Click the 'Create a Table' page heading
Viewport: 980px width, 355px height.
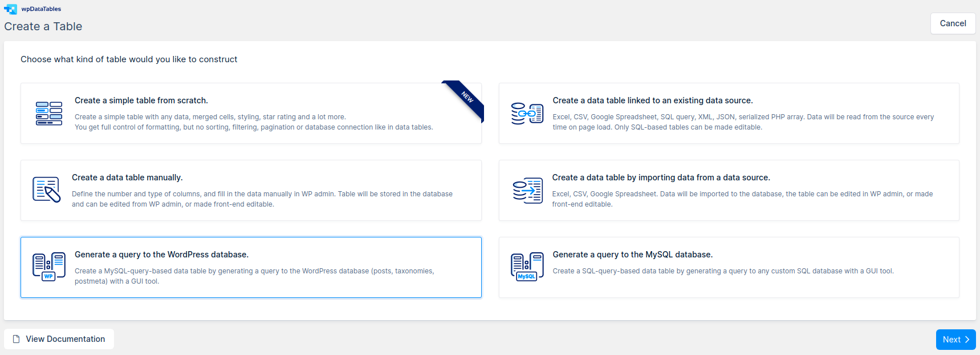point(43,26)
